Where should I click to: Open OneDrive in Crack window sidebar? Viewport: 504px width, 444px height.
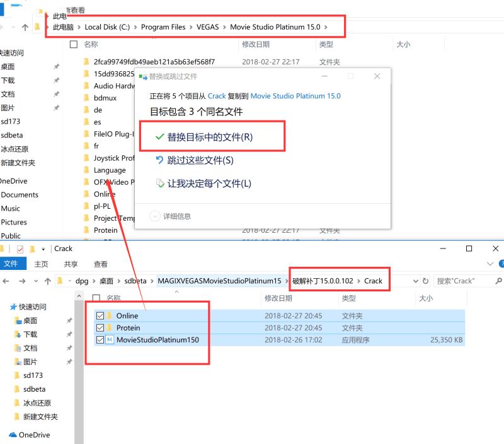[x=30, y=435]
